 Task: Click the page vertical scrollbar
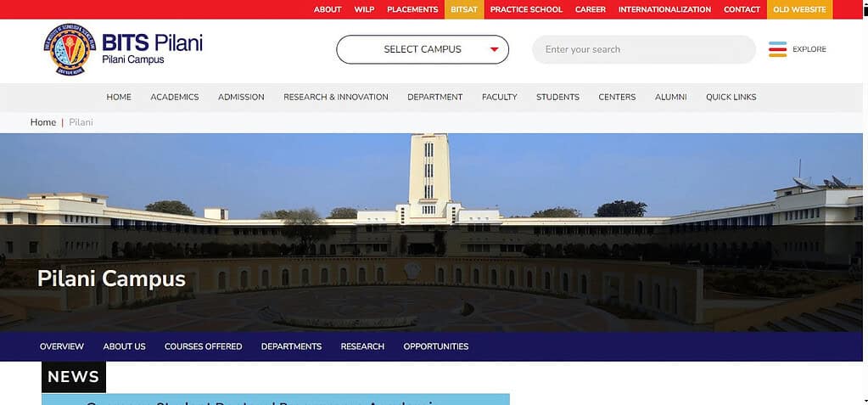click(x=865, y=202)
